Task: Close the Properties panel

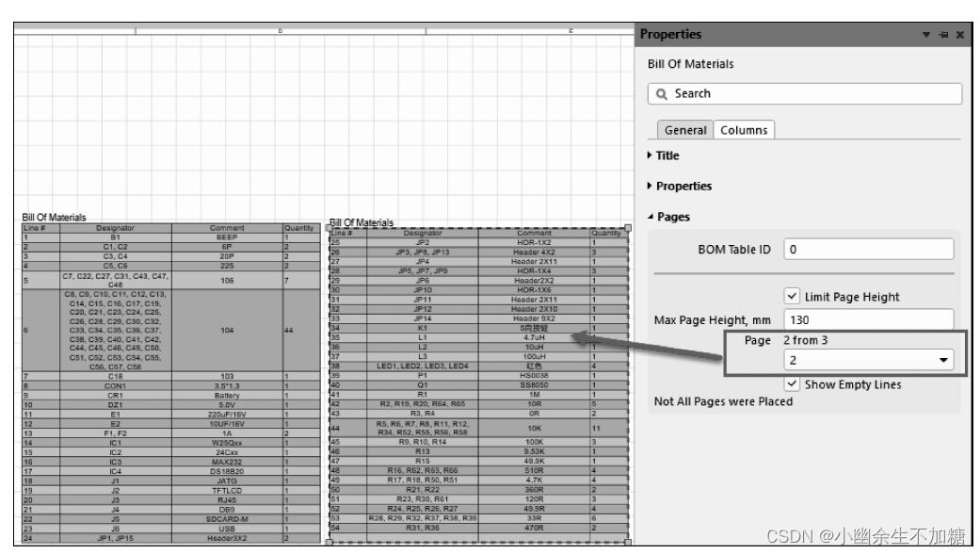Action: [960, 35]
